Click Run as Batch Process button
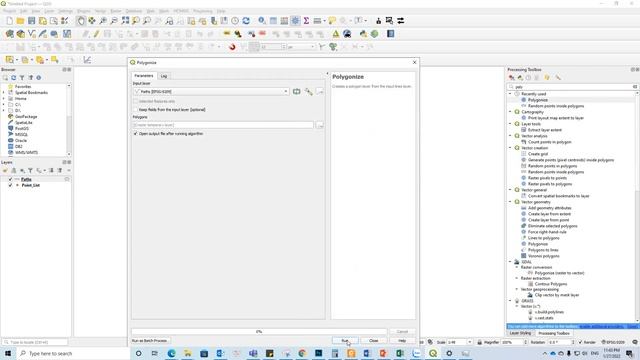Viewport: 640px width, 360px height. pyautogui.click(x=149, y=340)
